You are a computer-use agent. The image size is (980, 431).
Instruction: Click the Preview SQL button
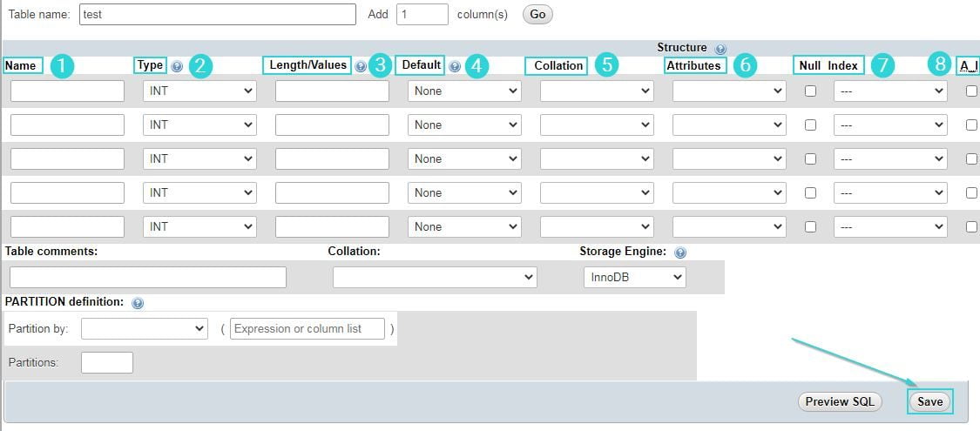tap(840, 401)
